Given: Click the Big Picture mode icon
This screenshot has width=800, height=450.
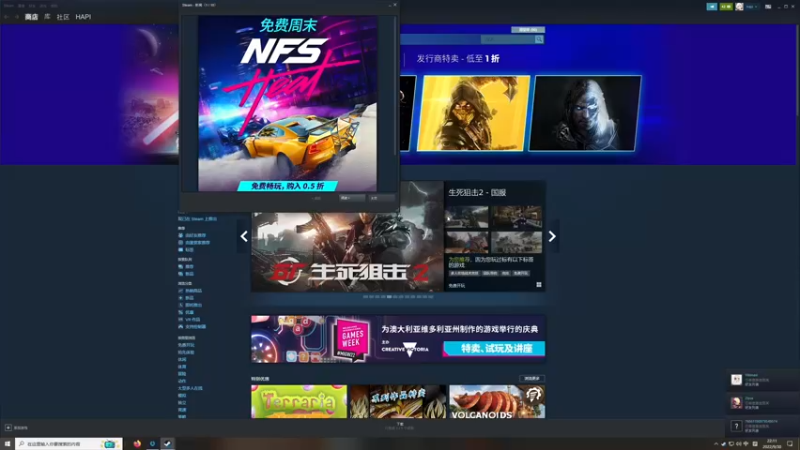Looking at the screenshot, I should [768, 7].
